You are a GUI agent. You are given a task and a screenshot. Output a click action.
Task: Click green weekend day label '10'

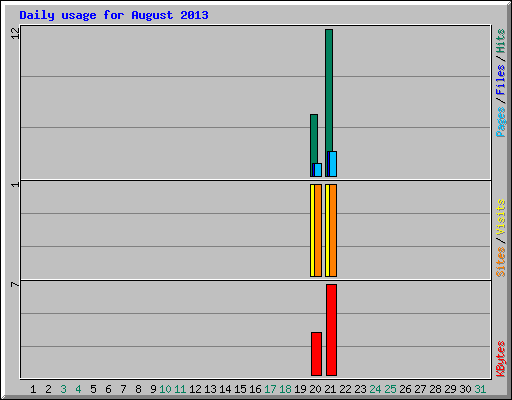(165, 389)
